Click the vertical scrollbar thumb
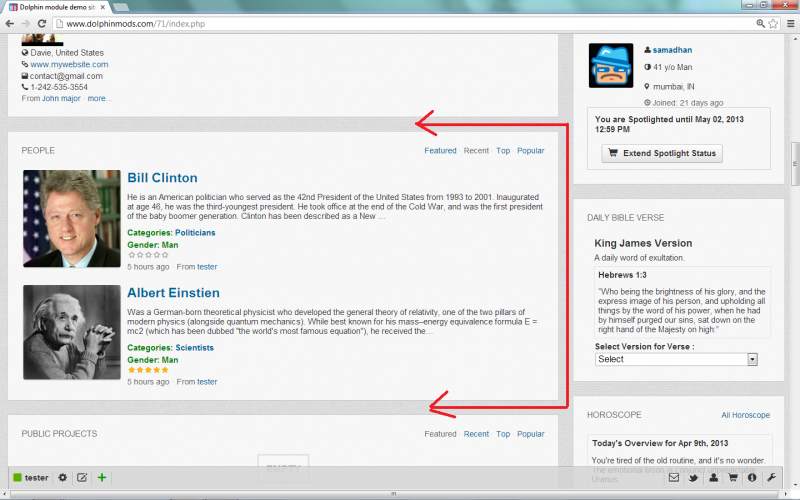This screenshot has width=800, height=500. click(795, 163)
